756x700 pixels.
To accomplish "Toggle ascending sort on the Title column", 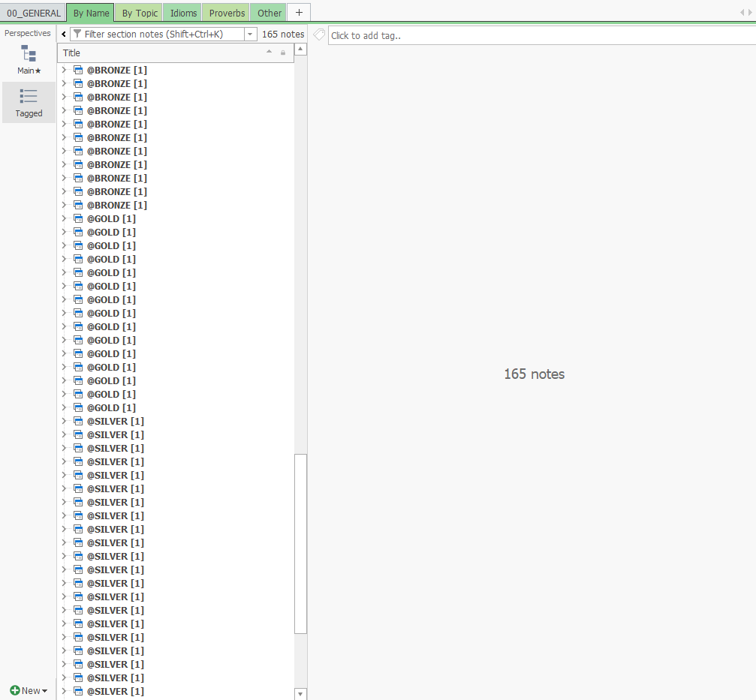I will 268,53.
